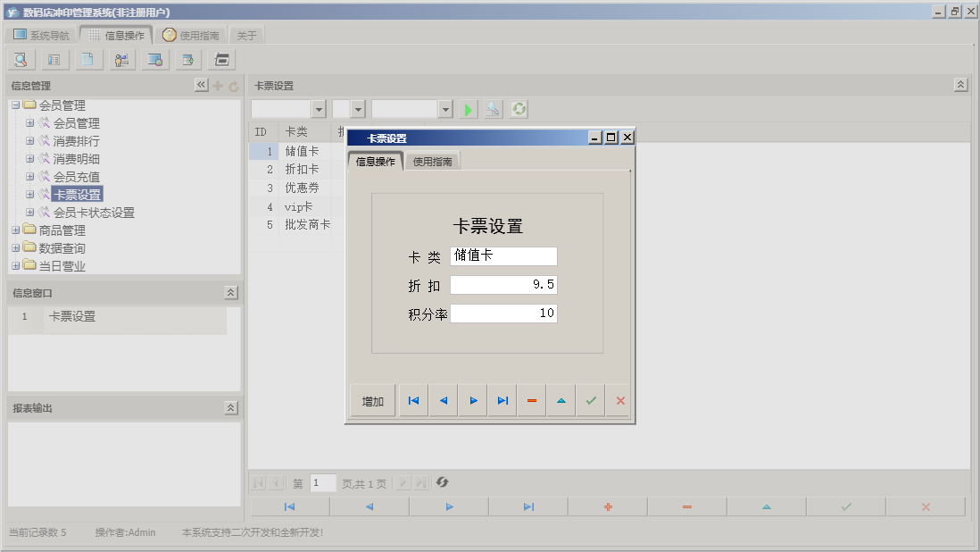Go to last record in dialog navigator
Viewport: 980px width, 552px height.
pyautogui.click(x=502, y=401)
